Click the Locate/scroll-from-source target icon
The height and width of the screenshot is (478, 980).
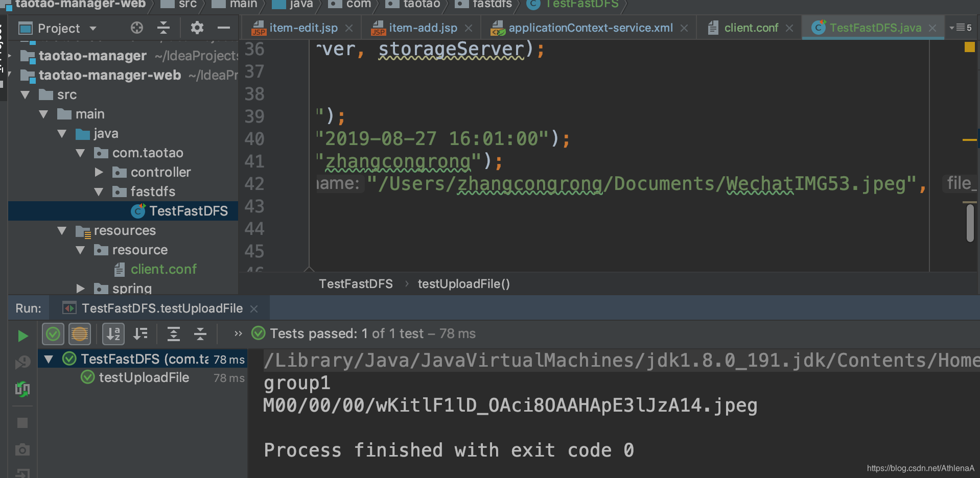pyautogui.click(x=136, y=28)
